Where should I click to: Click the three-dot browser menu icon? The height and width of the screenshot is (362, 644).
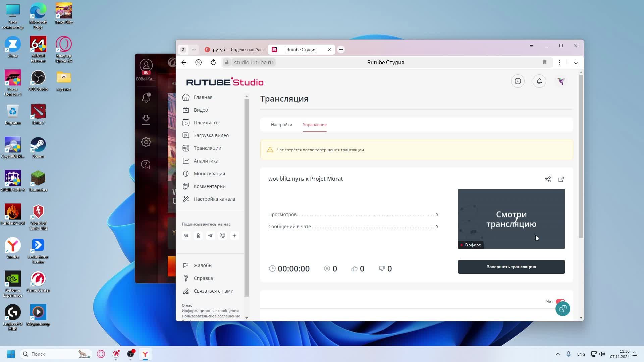(x=559, y=62)
